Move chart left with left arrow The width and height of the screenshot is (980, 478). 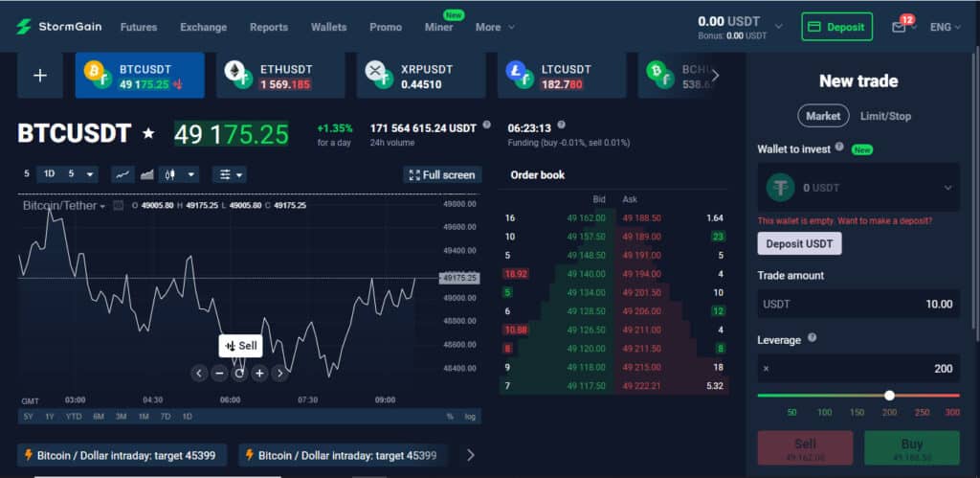pyautogui.click(x=199, y=374)
